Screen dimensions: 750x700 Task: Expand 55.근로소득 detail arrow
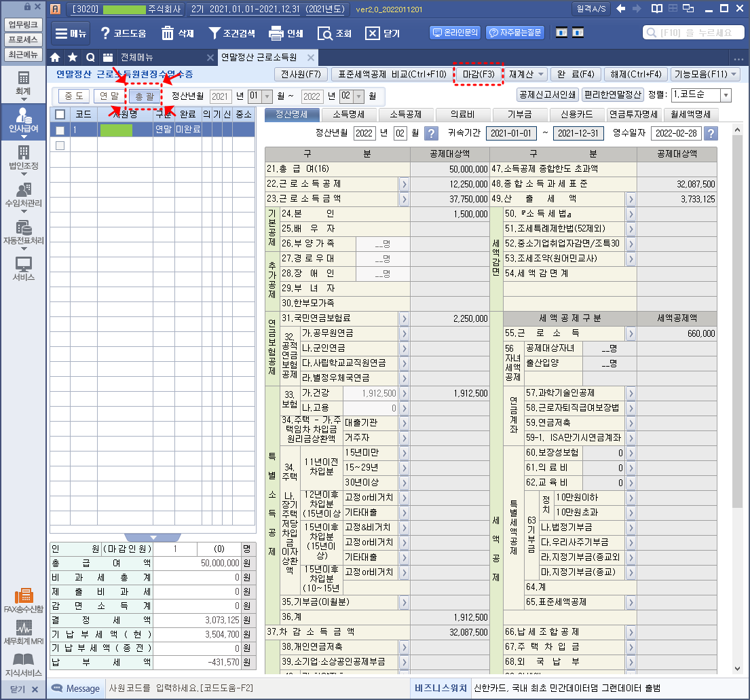(631, 333)
